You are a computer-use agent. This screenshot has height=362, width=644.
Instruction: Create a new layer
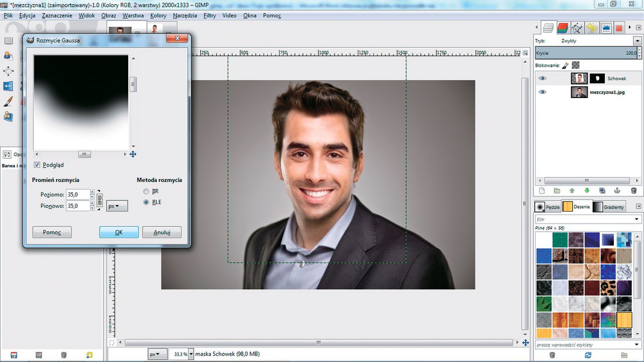[x=542, y=191]
